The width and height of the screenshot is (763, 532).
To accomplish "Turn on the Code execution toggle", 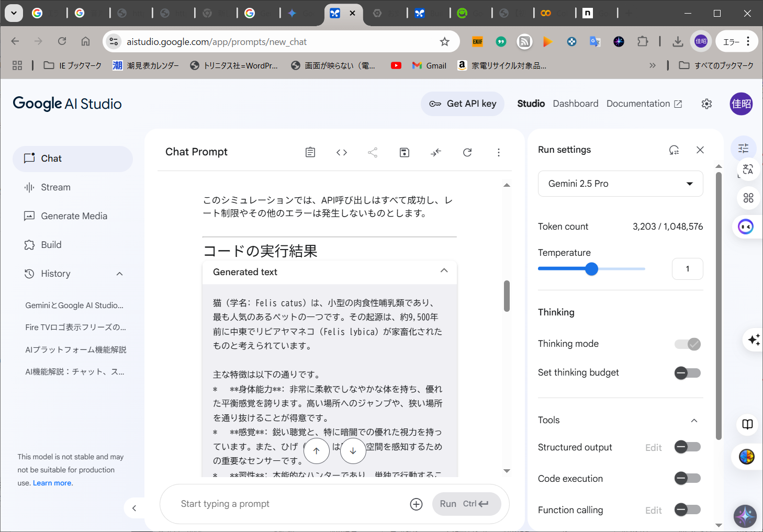I will pos(687,478).
